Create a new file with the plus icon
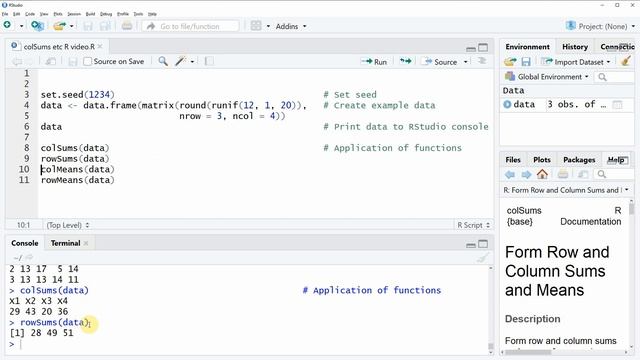640x360 pixels. point(7,25)
